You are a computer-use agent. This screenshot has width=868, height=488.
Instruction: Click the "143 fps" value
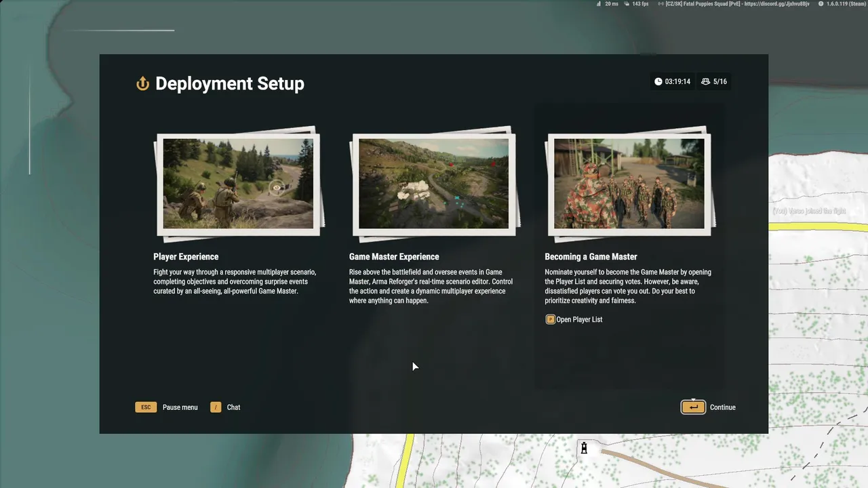tap(640, 4)
